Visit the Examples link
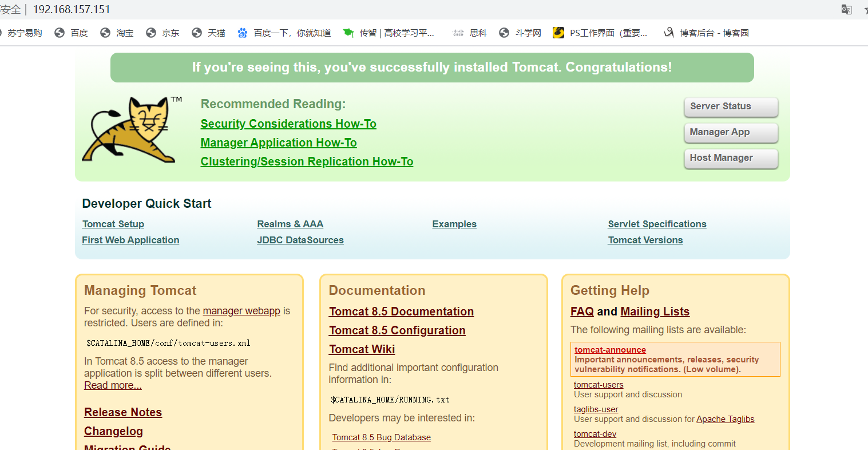 coord(454,224)
